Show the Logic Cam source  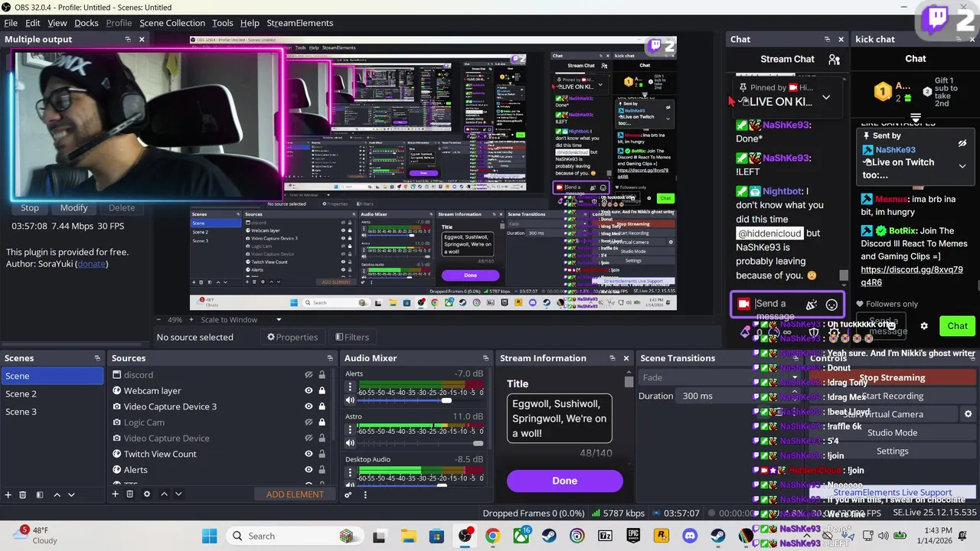pos(309,422)
